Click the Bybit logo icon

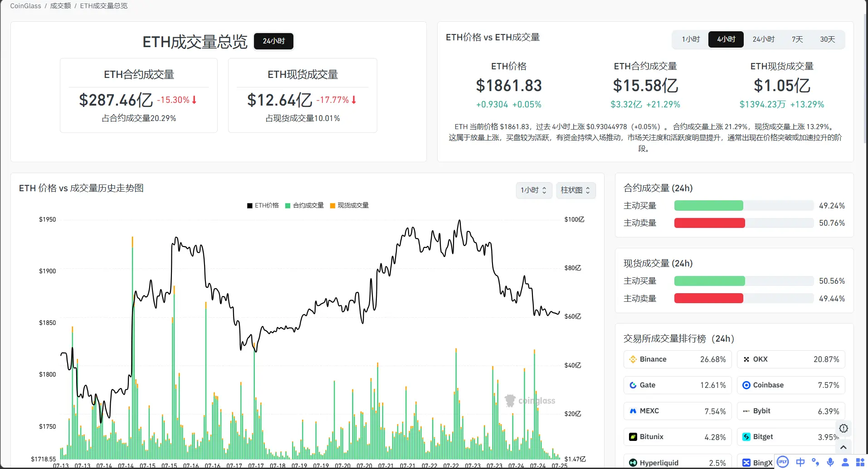[746, 411]
